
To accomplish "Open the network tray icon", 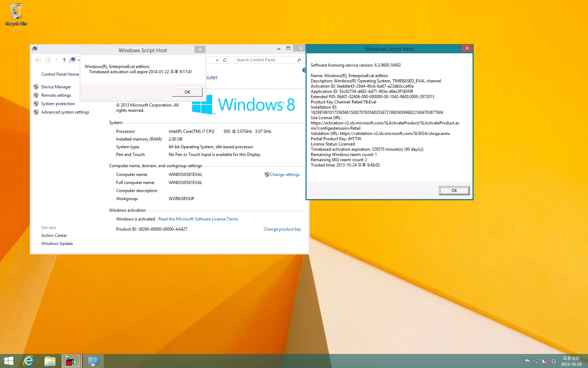I will (x=535, y=361).
